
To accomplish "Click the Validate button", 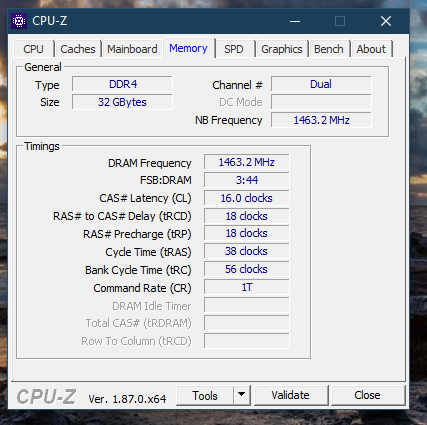I will pyautogui.click(x=290, y=395).
